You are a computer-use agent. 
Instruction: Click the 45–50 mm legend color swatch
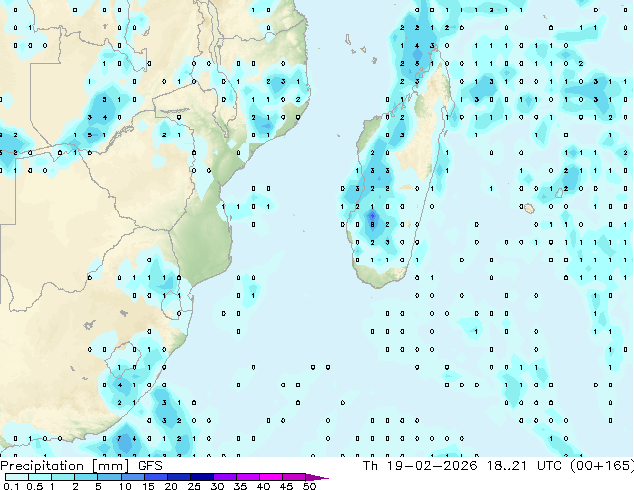point(294,477)
